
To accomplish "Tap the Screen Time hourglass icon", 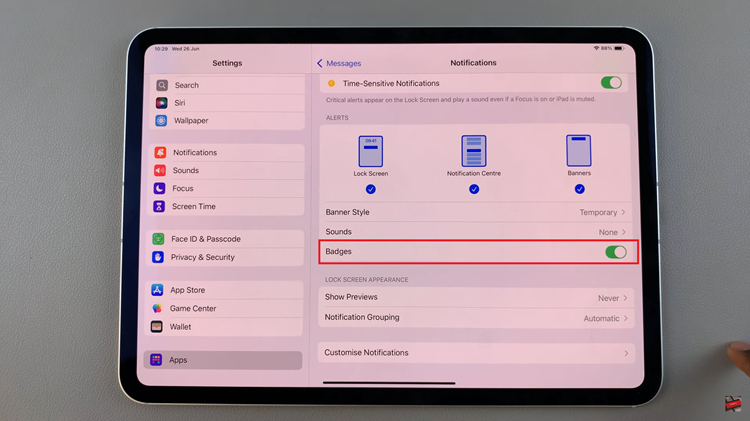I will coord(159,206).
